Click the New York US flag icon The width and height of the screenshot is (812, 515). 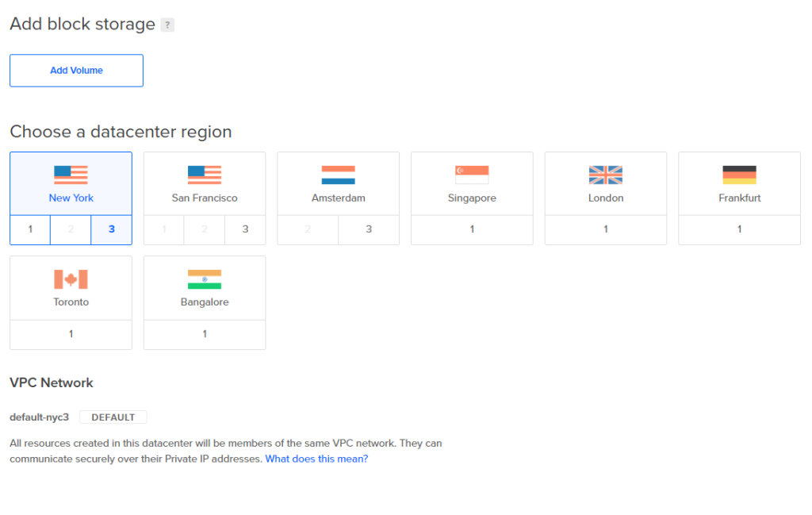[x=71, y=175]
